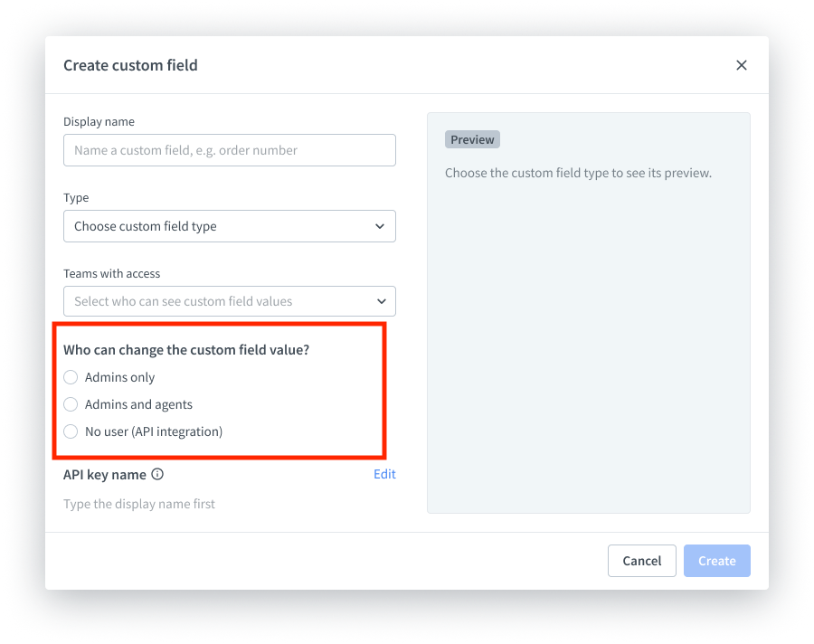Click the blue Create button
814x644 pixels.
tap(716, 561)
